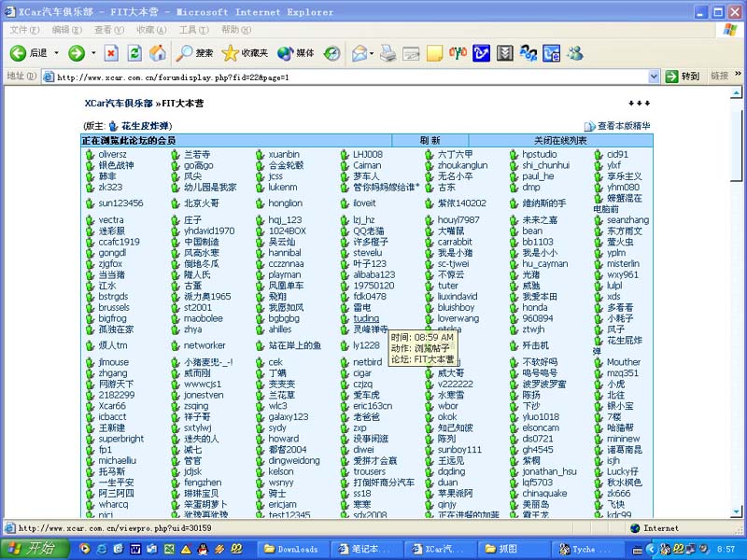Open the 收藏 menu

coord(151,30)
